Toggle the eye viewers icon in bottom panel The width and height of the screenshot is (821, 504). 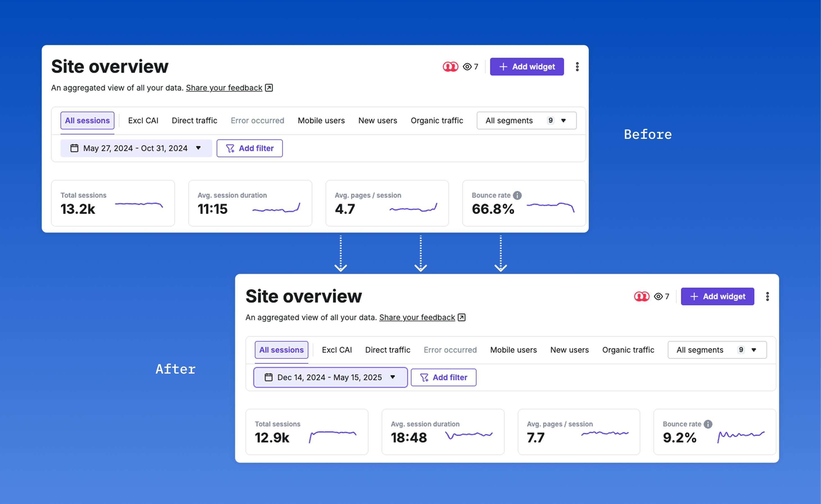click(658, 296)
